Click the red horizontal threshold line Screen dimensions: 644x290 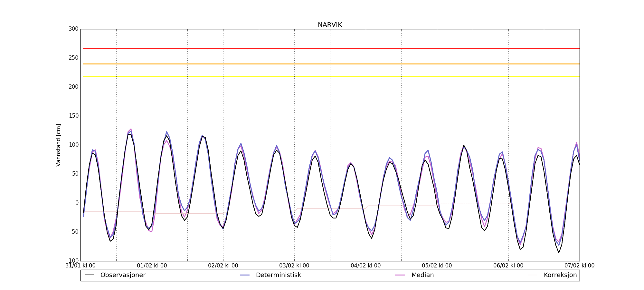click(x=330, y=49)
